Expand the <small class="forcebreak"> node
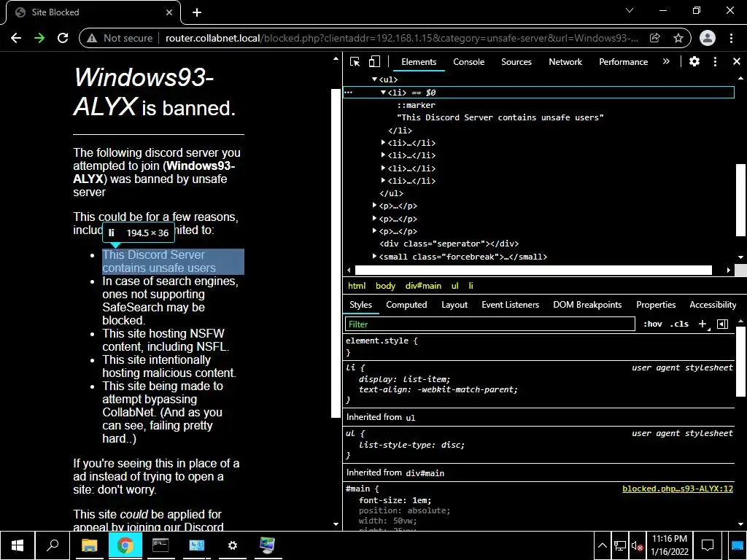The height and width of the screenshot is (560, 747). (374, 256)
